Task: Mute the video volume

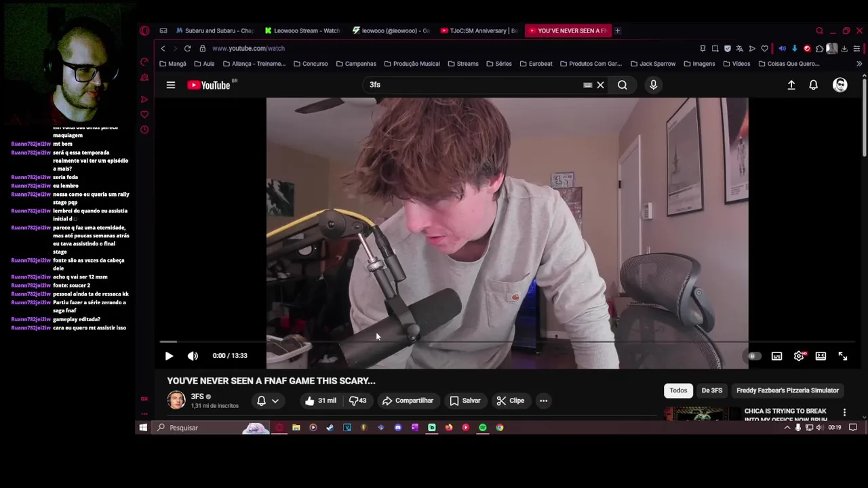Action: tap(193, 356)
